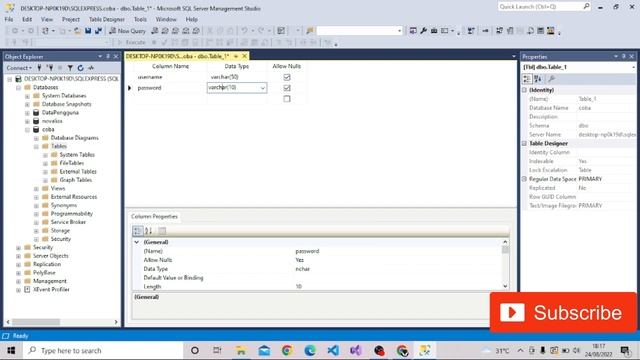Click the username column name cell
The height and width of the screenshot is (360, 640).
[170, 77]
